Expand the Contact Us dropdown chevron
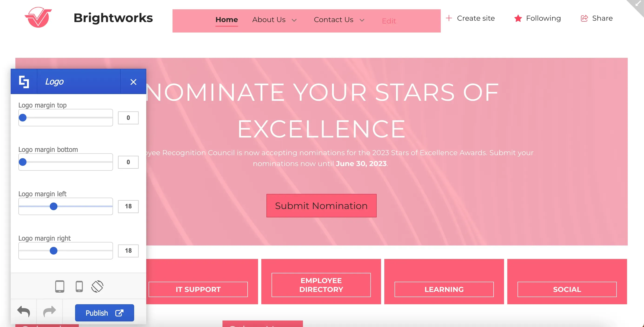This screenshot has height=327, width=644. coord(362,20)
